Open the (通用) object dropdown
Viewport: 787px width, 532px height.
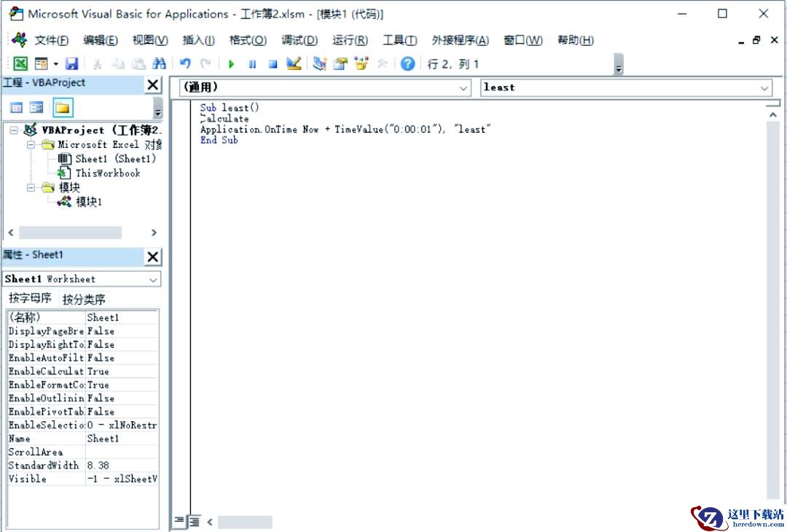point(464,88)
